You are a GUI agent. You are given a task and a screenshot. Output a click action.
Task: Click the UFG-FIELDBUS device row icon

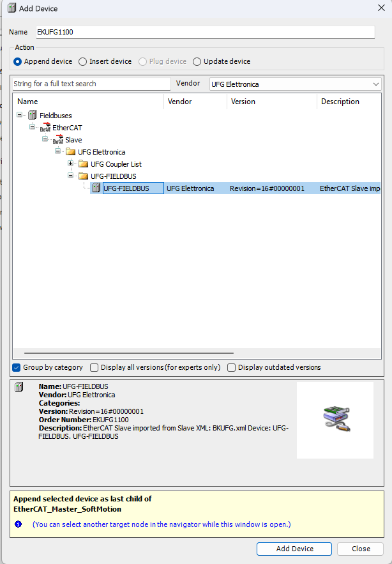coord(96,188)
